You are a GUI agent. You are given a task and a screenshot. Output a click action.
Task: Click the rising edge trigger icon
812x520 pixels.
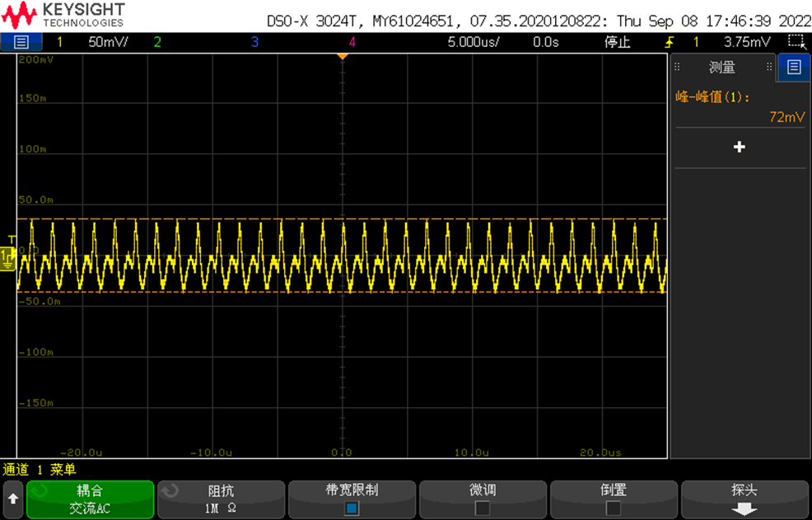tap(670, 42)
